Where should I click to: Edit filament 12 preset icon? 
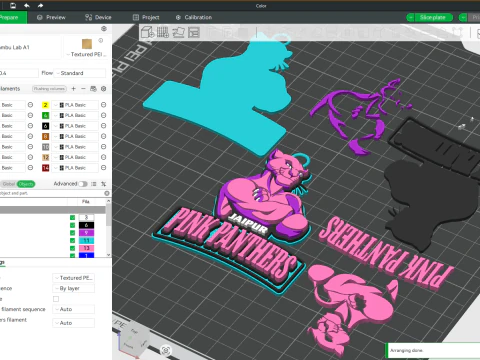click(104, 157)
